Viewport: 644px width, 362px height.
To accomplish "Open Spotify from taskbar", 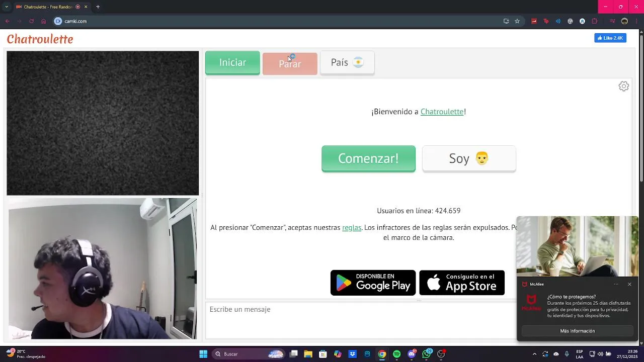I will tap(397, 354).
